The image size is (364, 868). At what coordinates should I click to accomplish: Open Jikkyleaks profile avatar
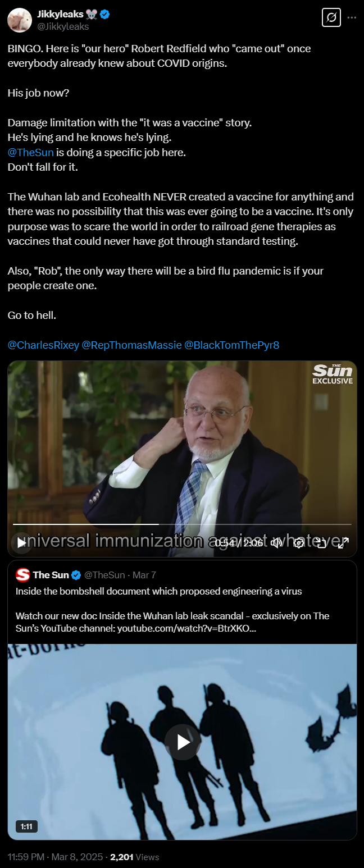pyautogui.click(x=19, y=20)
